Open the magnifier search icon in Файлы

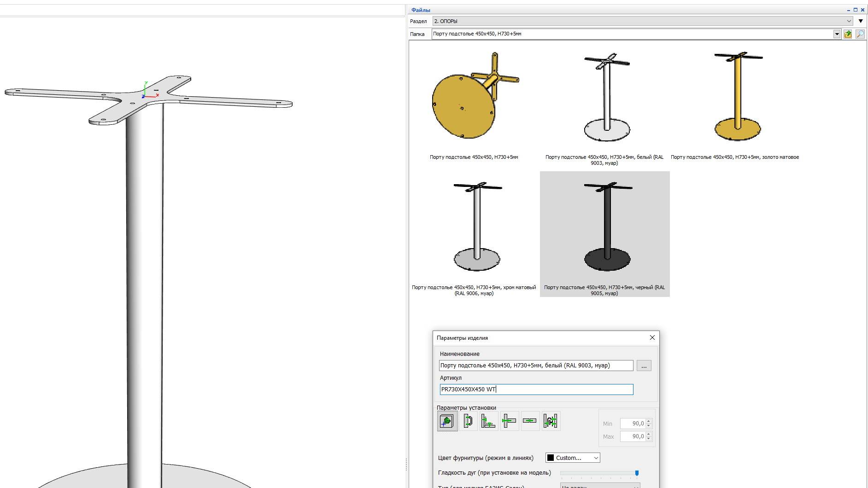860,34
